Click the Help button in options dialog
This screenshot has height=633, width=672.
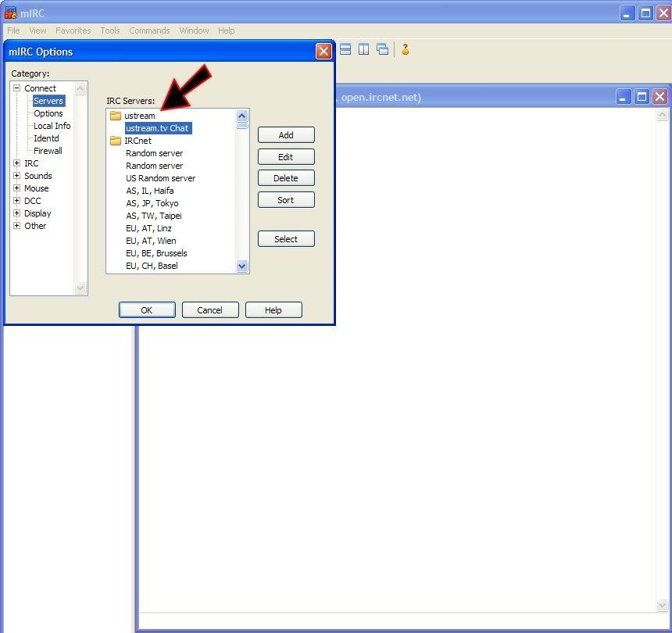(273, 309)
